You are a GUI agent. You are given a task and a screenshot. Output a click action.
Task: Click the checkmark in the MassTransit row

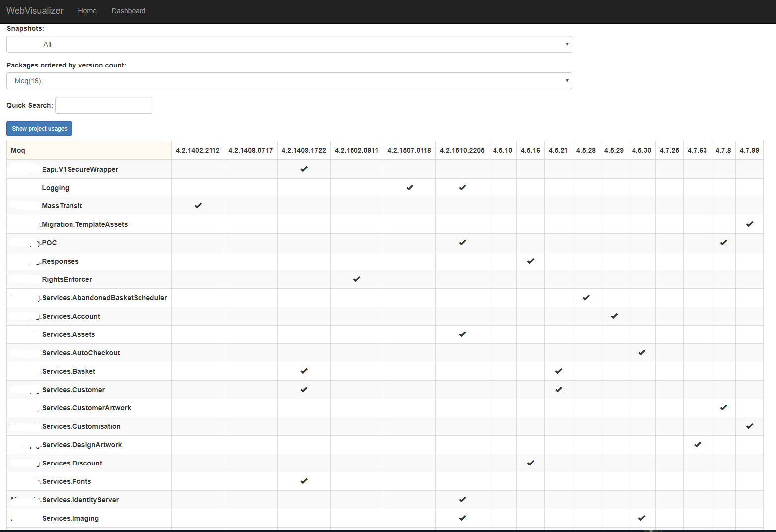pyautogui.click(x=198, y=206)
